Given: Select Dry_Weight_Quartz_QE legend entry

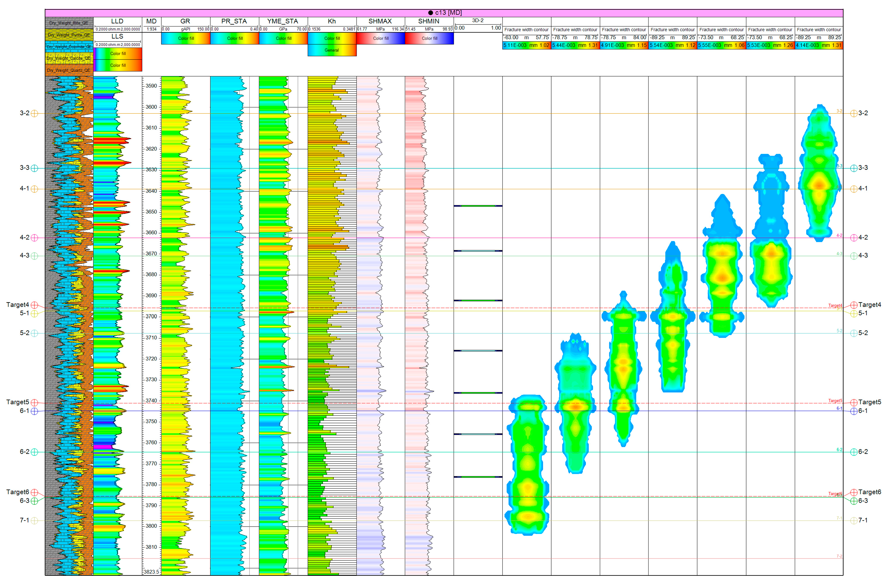Looking at the screenshot, I should (x=69, y=71).
